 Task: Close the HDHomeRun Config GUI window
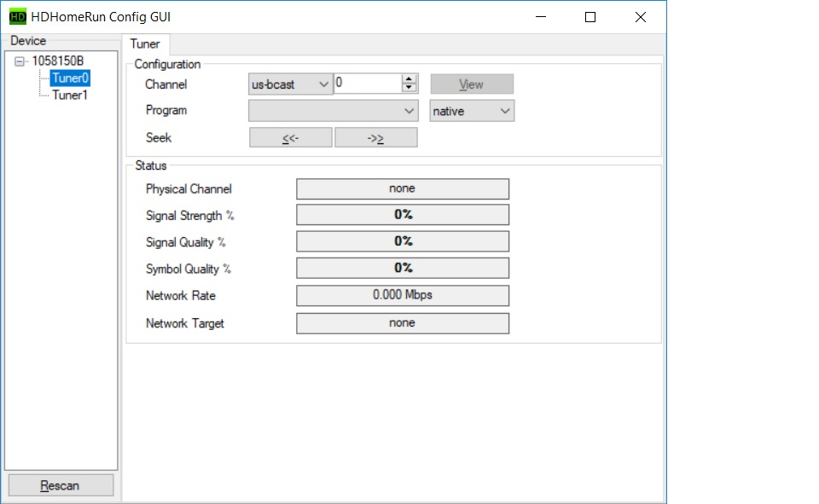point(641,17)
